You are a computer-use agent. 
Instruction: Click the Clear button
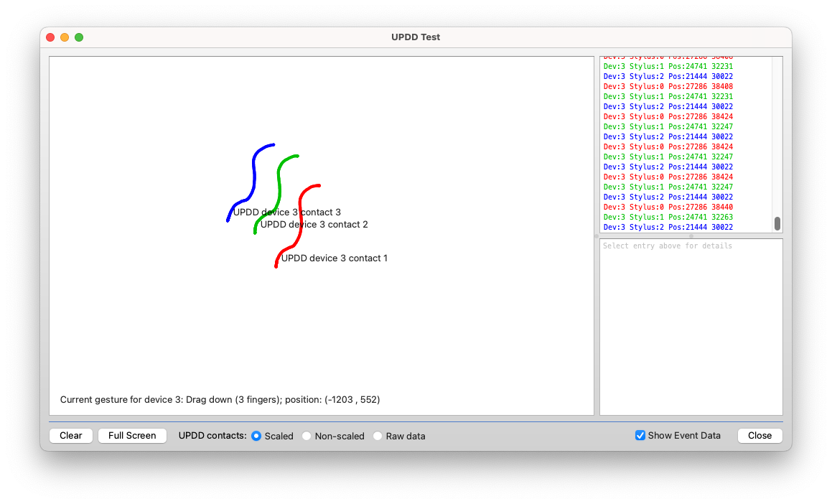click(x=70, y=436)
